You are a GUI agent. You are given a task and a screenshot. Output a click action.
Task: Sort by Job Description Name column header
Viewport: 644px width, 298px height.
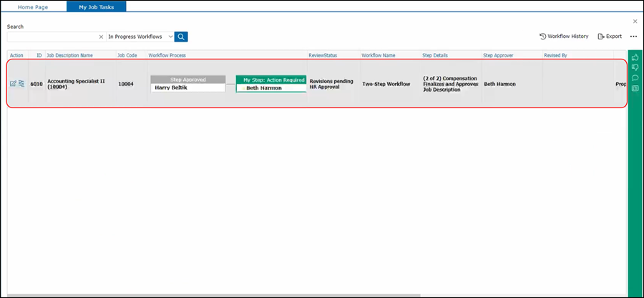(69, 55)
